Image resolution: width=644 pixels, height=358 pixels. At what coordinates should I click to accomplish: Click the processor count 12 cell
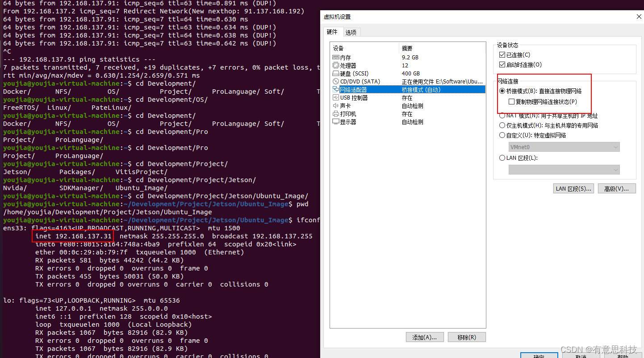(405, 66)
